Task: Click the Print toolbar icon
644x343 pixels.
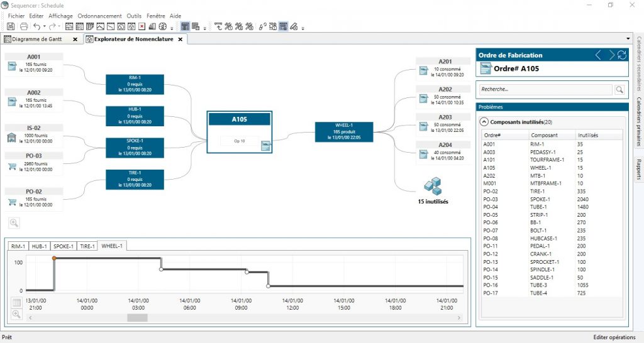Action: pyautogui.click(x=24, y=26)
